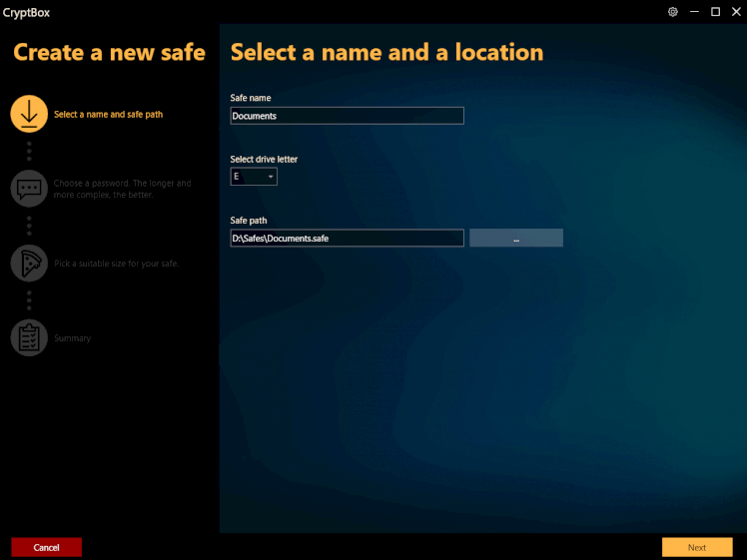Click the orange download-arrow step icon
Screen dimensions: 747x560
(x=29, y=114)
